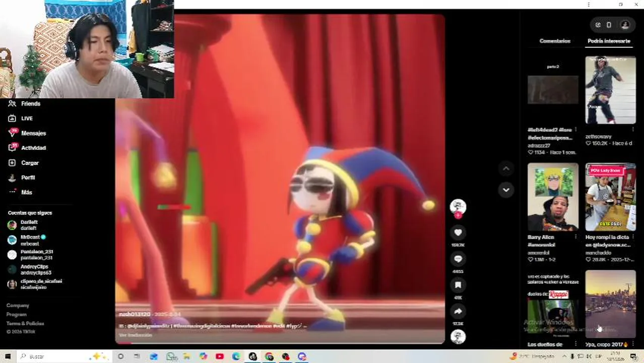Open the POV Lady Snow video thumbnail
Screen dimensions: 644x363
610,197
